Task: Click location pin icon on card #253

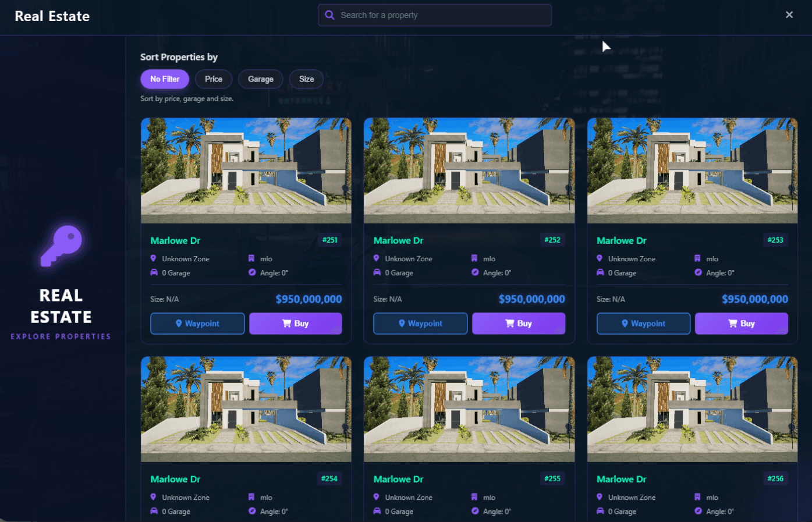Action: coord(600,258)
